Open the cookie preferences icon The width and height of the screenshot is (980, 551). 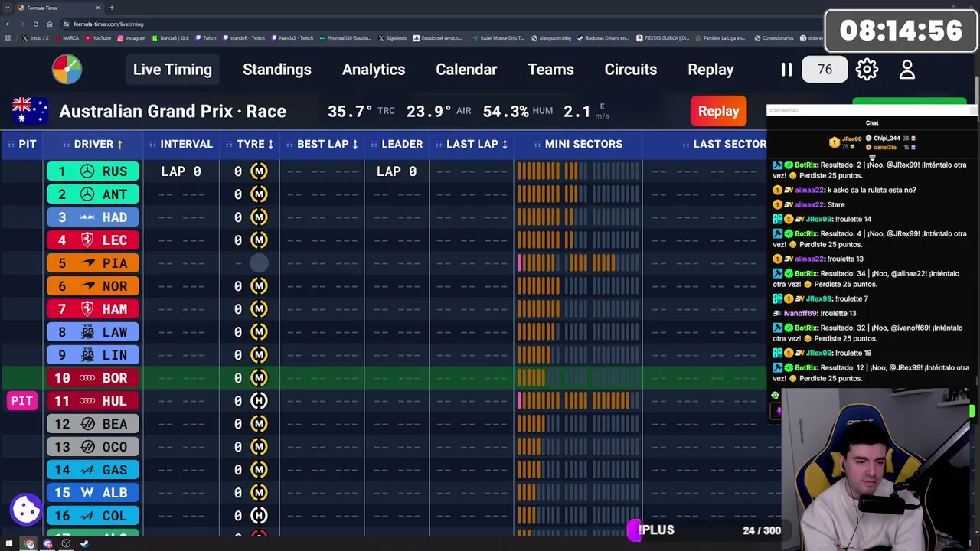tap(26, 509)
